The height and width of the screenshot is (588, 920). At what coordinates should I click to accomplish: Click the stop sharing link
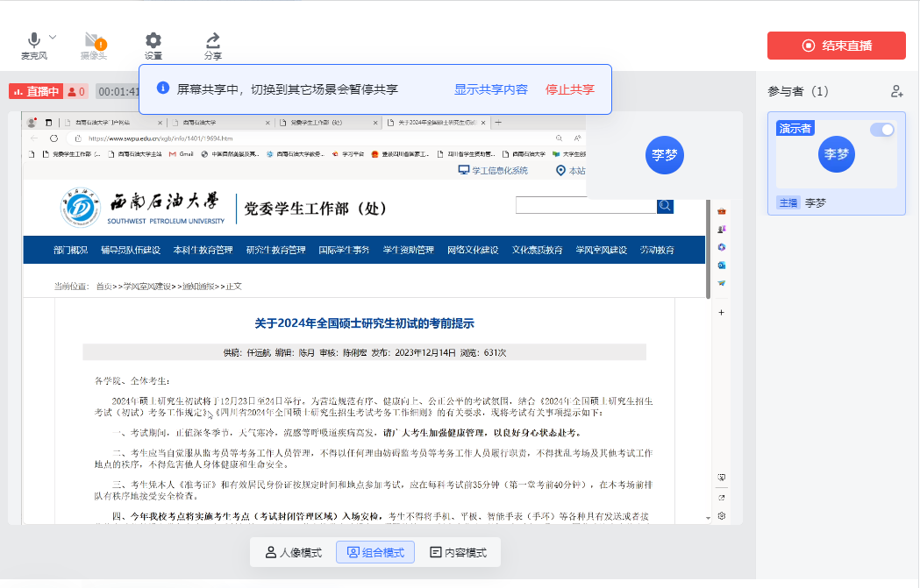(570, 89)
